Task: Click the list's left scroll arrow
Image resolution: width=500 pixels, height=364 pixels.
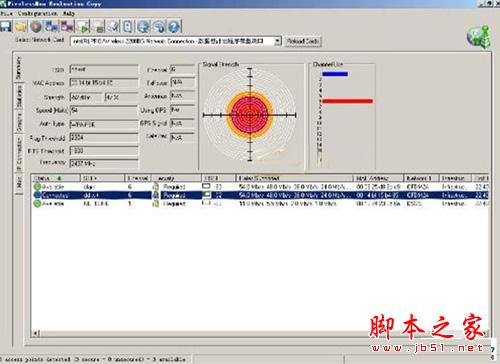Action: pyautogui.click(x=36, y=333)
